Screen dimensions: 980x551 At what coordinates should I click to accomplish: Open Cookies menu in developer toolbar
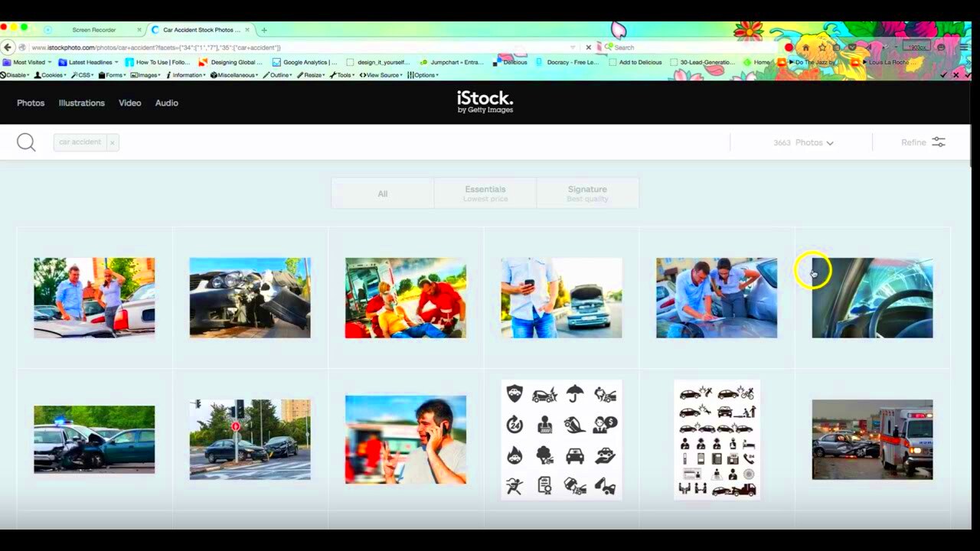pos(50,75)
